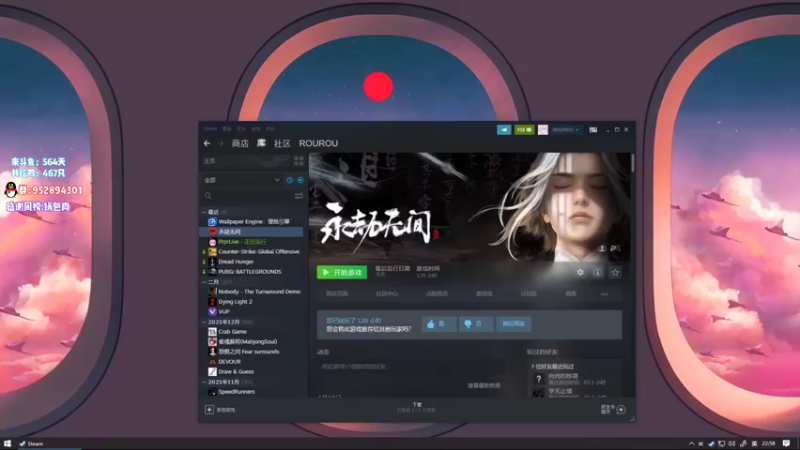Go back with the Steam back arrow
800x450 pixels.
[x=207, y=143]
